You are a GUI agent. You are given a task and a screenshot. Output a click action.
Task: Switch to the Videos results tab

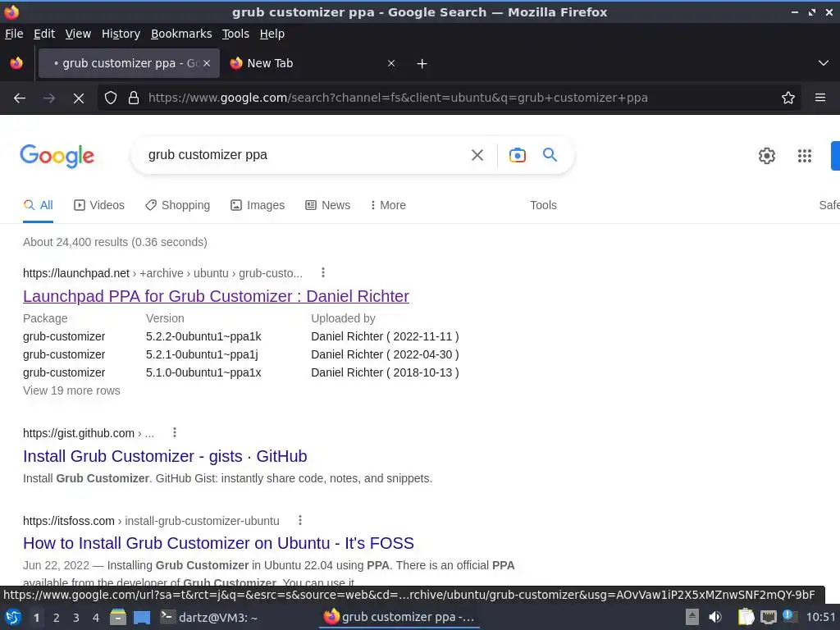pyautogui.click(x=99, y=205)
